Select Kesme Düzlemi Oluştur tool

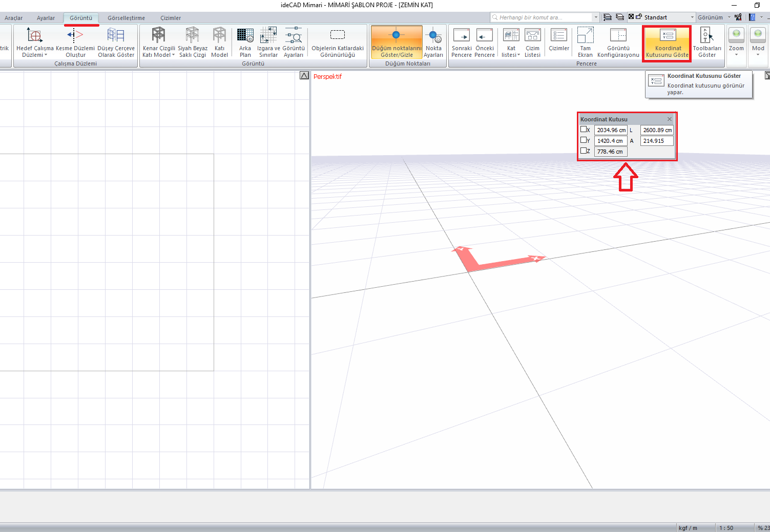coord(75,36)
